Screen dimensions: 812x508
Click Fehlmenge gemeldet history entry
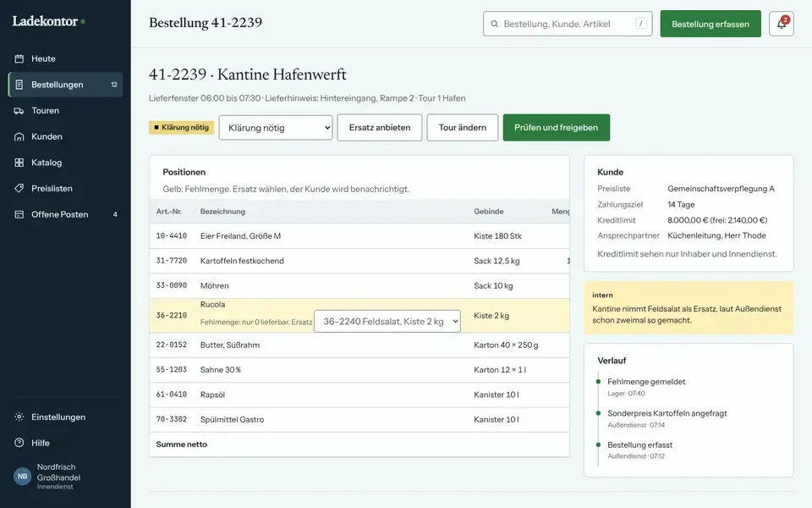[x=646, y=387]
